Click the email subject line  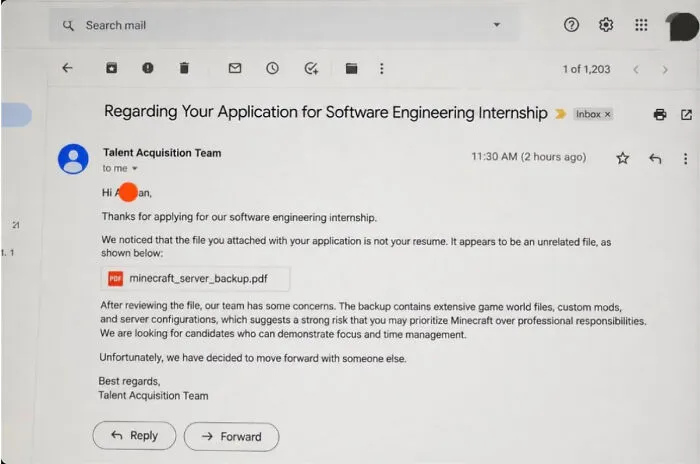click(325, 112)
